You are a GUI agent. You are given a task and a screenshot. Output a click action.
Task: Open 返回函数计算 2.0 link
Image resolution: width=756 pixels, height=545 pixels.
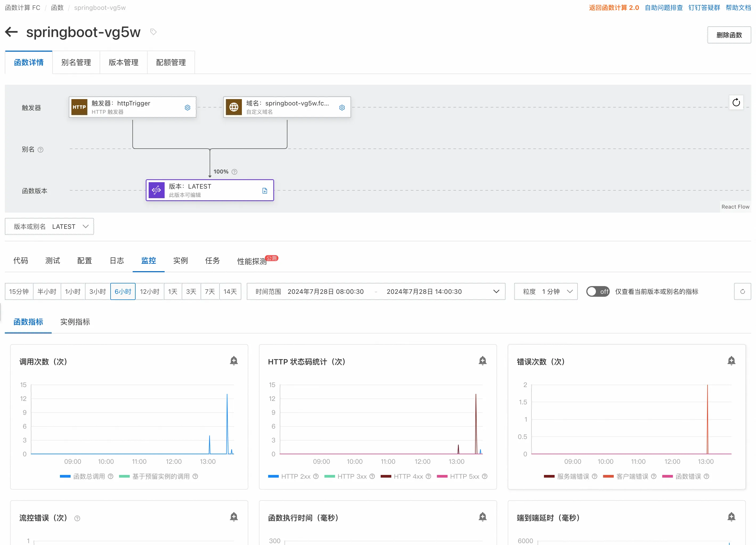[x=614, y=8]
